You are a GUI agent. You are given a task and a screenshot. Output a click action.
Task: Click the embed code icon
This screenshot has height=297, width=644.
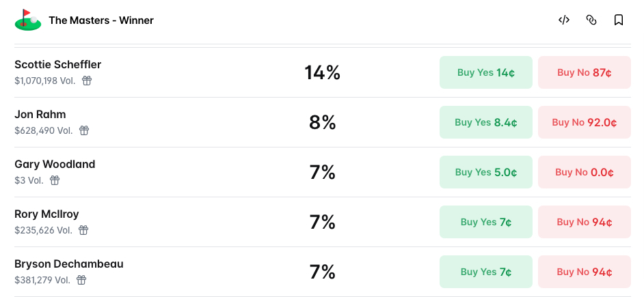[x=564, y=20]
